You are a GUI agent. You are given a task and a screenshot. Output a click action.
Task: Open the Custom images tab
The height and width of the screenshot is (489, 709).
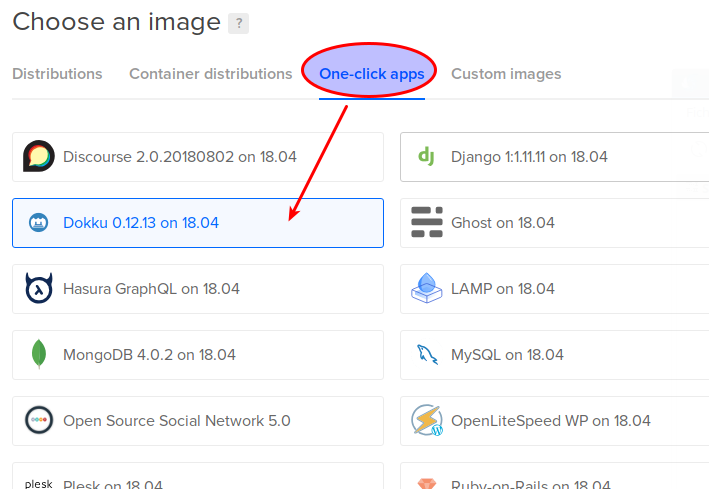[506, 74]
